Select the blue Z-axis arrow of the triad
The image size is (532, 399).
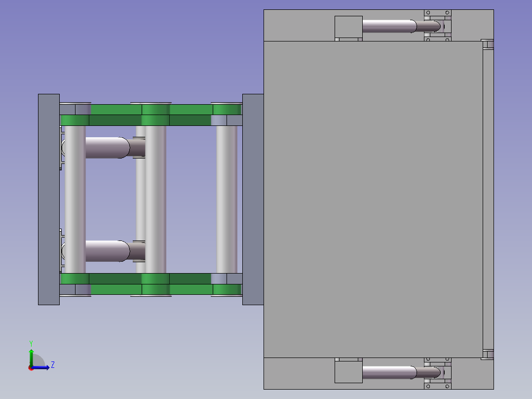tap(40, 367)
